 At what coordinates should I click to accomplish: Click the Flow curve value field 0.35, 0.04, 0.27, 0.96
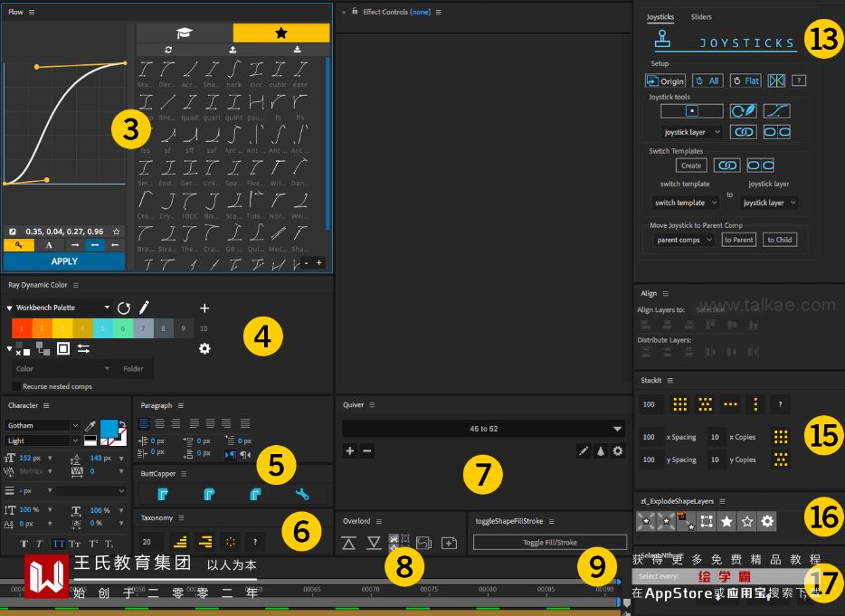(x=64, y=232)
